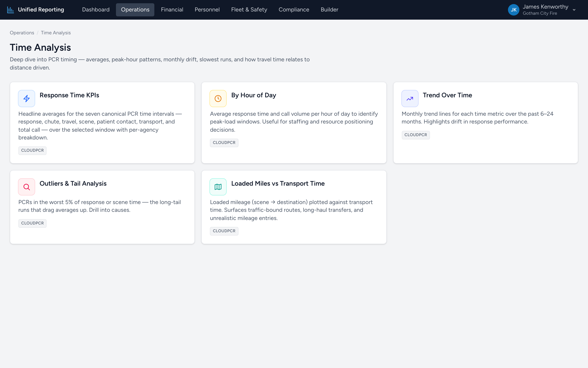
Task: Open Loaded Miles vs Transport Time title
Action: [278, 184]
